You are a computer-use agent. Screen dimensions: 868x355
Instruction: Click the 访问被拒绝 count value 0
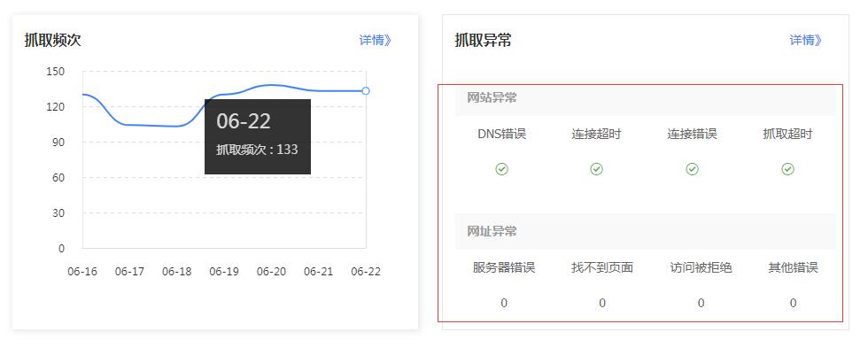[x=701, y=303]
